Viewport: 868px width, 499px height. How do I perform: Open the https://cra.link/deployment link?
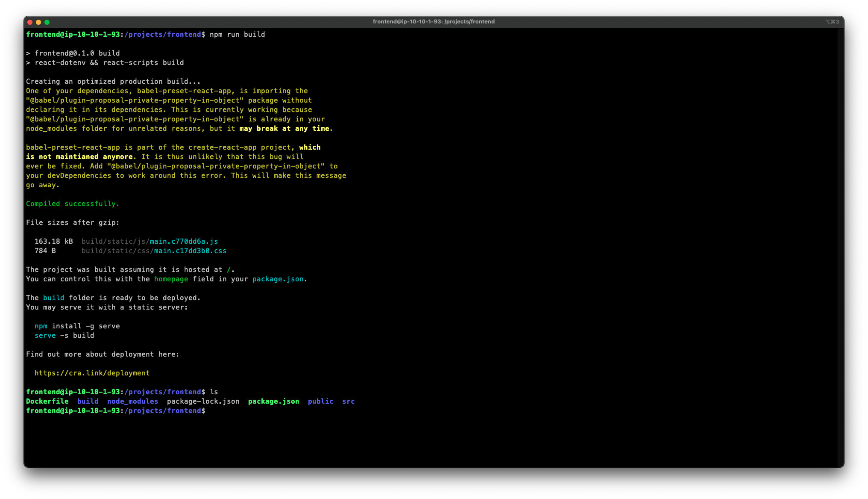click(x=92, y=373)
